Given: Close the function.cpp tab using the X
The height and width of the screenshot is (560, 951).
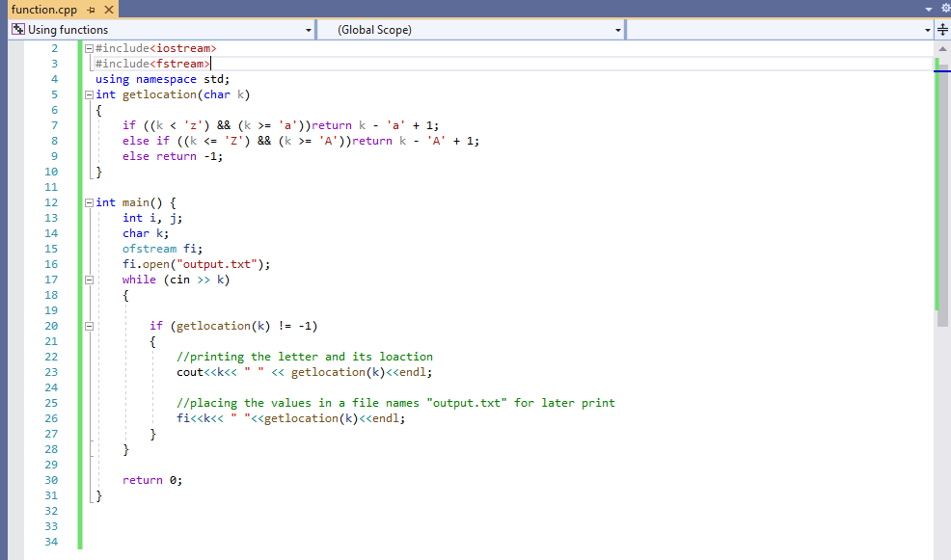Looking at the screenshot, I should [109, 10].
